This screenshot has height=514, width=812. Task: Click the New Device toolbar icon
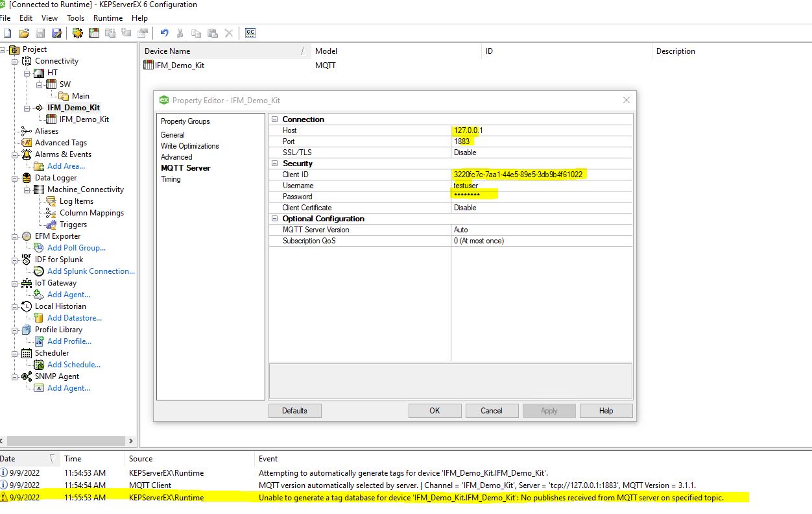click(x=94, y=33)
